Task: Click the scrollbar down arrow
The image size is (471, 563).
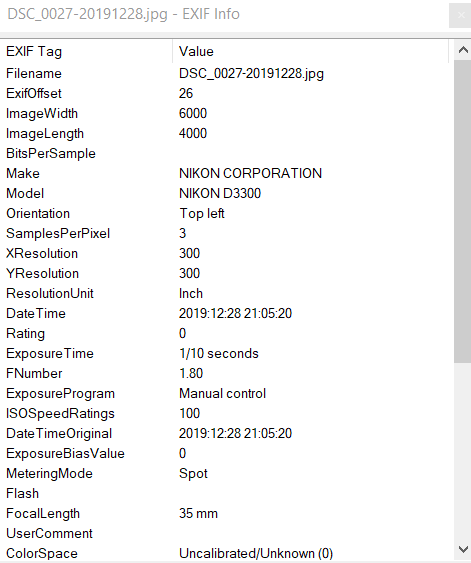Action: pyautogui.click(x=462, y=549)
